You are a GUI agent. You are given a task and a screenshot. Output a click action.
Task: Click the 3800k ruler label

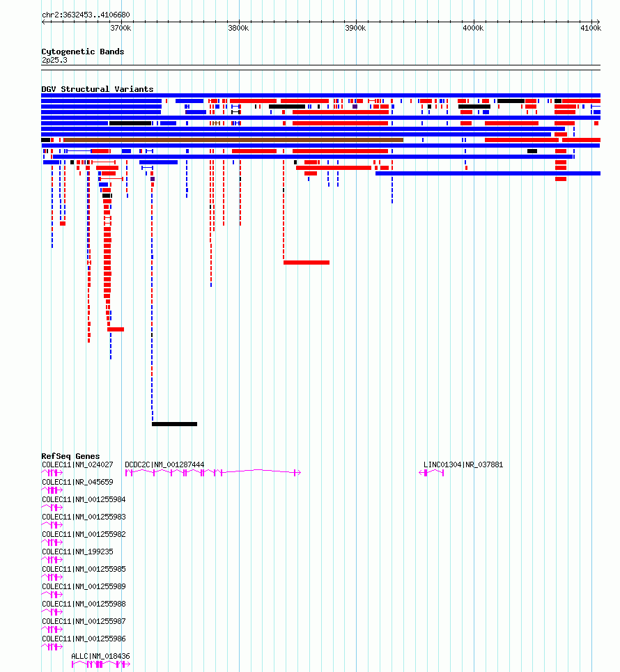238,28
